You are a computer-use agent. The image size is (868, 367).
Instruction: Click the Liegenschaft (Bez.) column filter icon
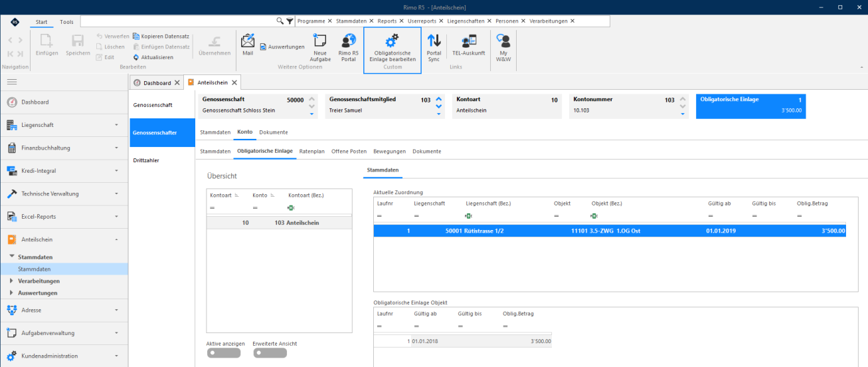click(469, 216)
